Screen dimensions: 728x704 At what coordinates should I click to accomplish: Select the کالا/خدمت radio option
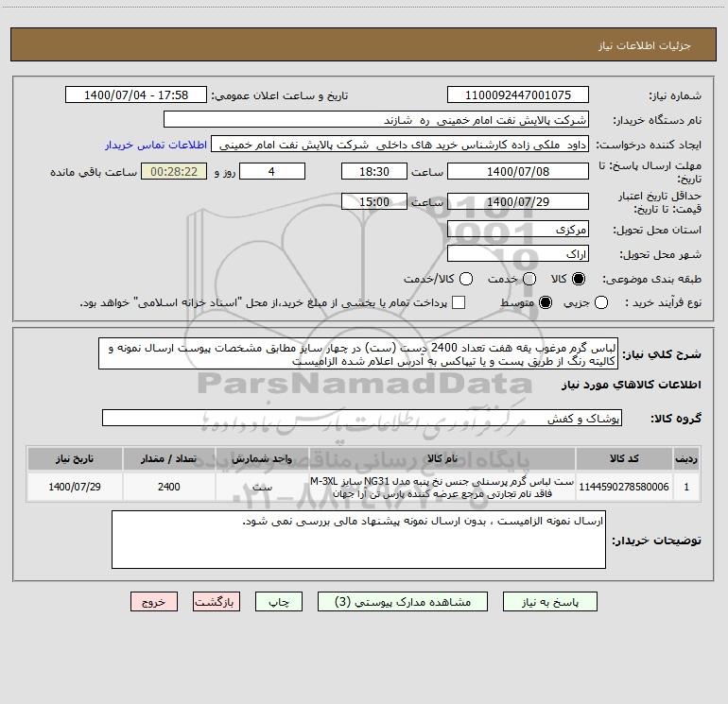[x=466, y=279]
